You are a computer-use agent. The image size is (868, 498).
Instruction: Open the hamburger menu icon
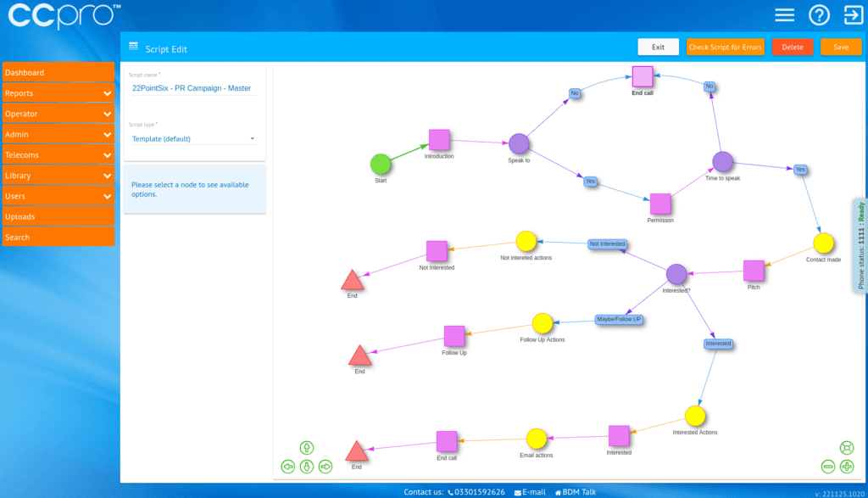coord(785,15)
